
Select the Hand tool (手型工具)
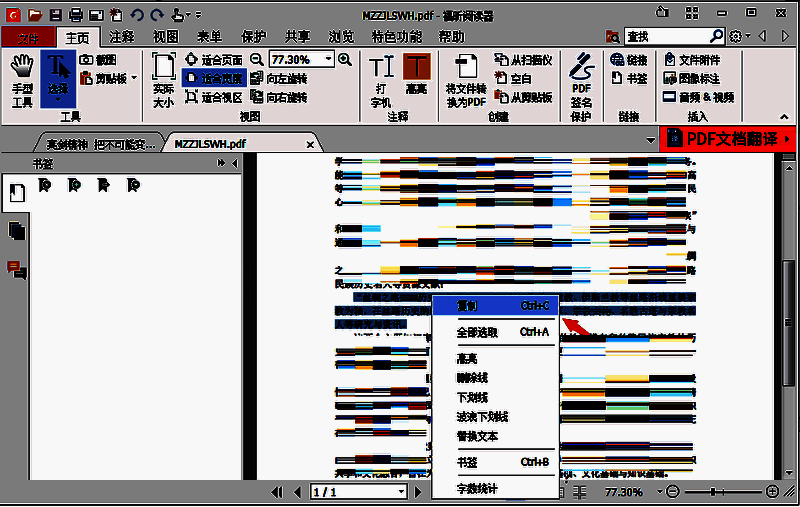(21, 78)
